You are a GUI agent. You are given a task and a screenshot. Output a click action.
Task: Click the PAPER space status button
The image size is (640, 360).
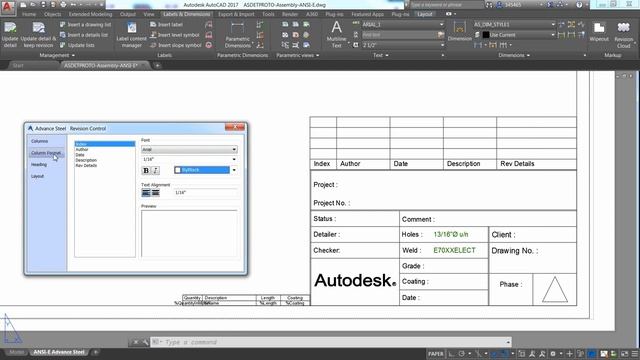tap(436, 353)
